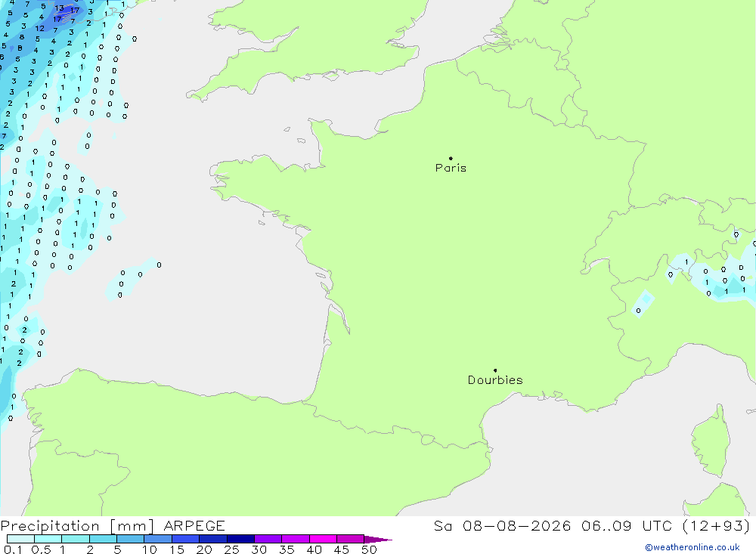Click the Paris city label
756x554 pixels.
[x=451, y=168]
